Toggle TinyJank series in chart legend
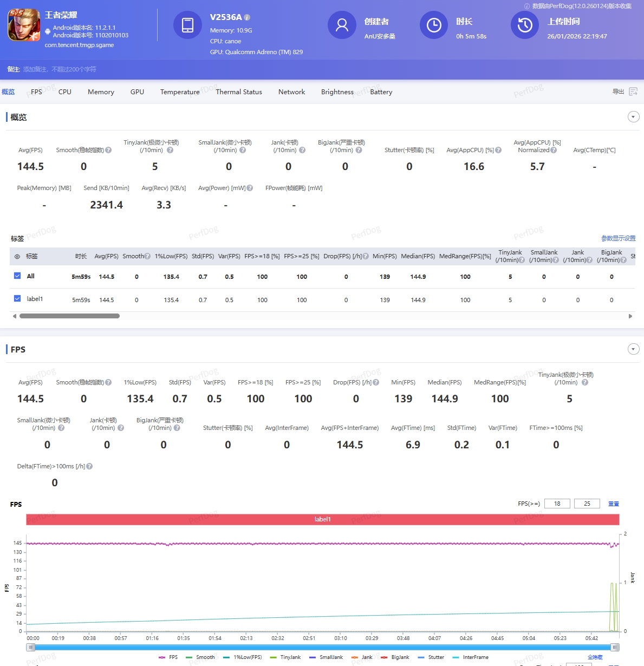This screenshot has height=666, width=644. (x=285, y=657)
